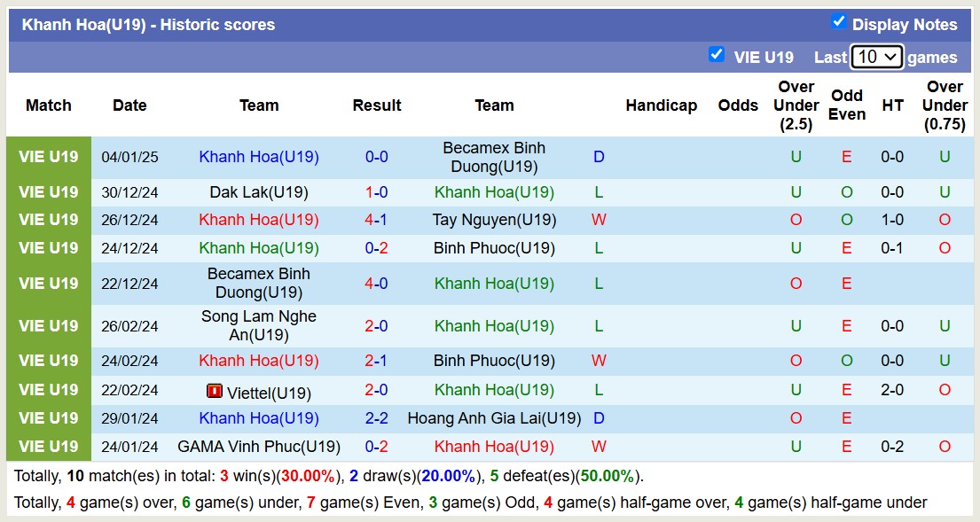Open the Dak Lak(U19) team link
The width and height of the screenshot is (980, 522).
(x=259, y=192)
